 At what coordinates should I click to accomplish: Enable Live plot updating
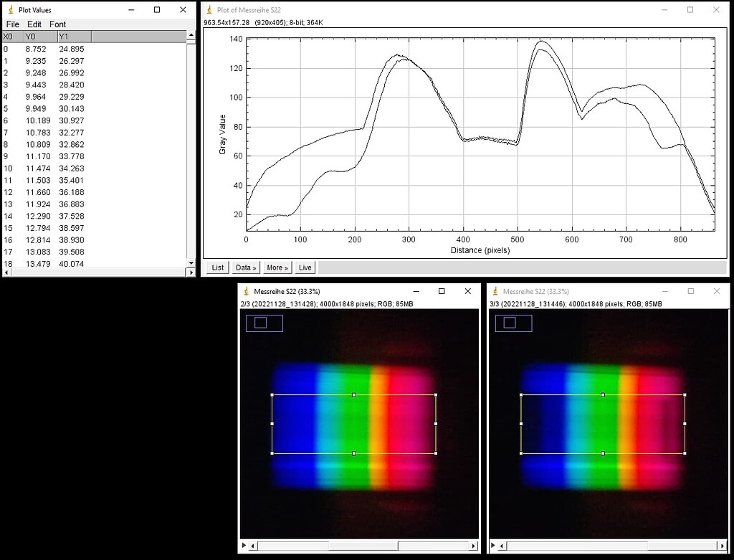point(305,267)
